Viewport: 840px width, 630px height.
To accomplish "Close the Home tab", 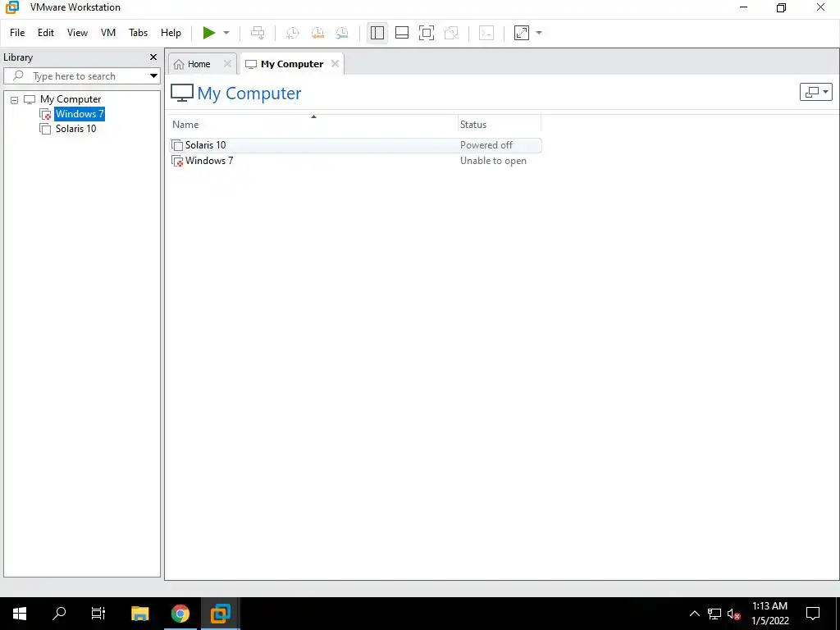I will coord(227,64).
